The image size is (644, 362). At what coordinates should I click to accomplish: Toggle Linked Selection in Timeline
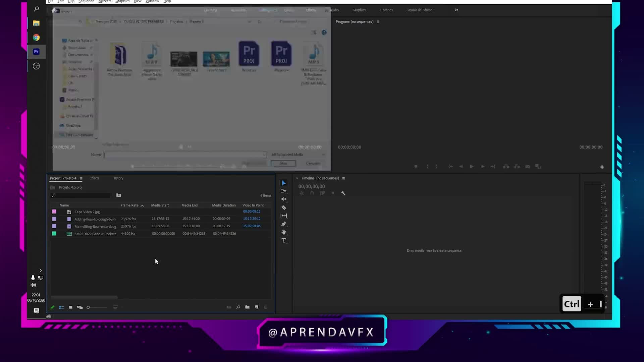click(322, 193)
